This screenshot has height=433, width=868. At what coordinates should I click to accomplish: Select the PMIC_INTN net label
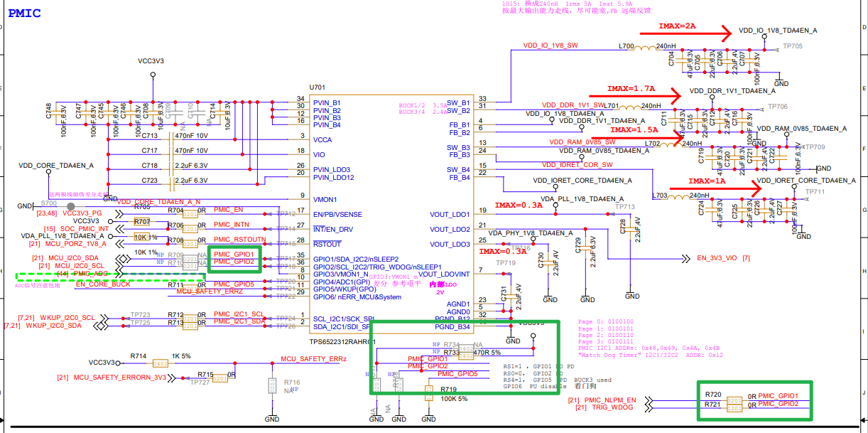point(232,225)
